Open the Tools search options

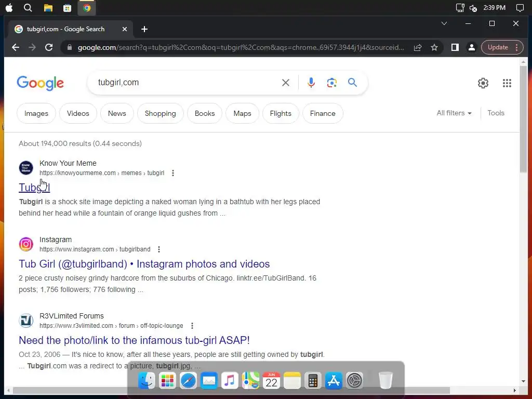click(496, 113)
